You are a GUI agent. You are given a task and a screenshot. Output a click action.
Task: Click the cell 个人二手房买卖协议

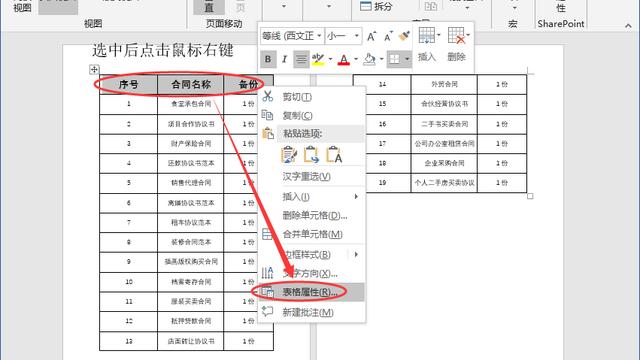[444, 183]
